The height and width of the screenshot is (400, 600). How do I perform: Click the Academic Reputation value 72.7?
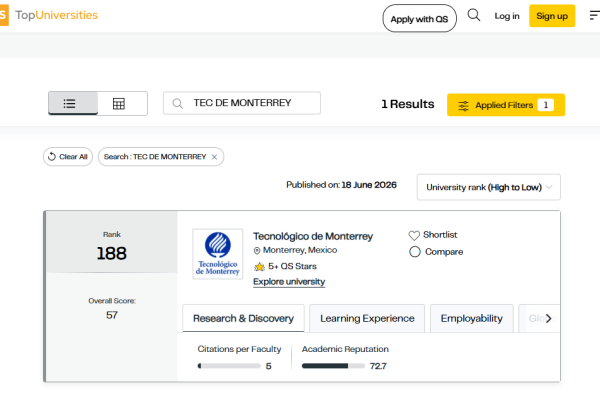(378, 366)
